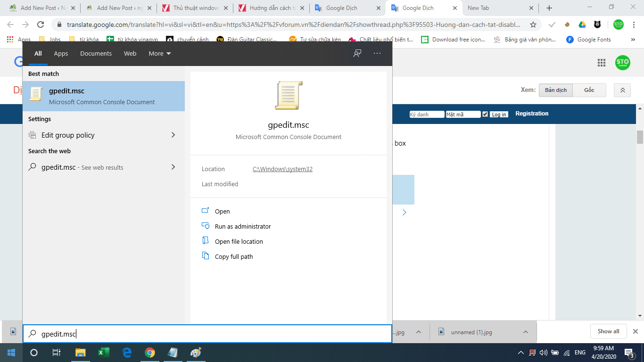This screenshot has height=362, width=644.
Task: Open Cortana circle icon on taskbar
Action: (x=34, y=352)
